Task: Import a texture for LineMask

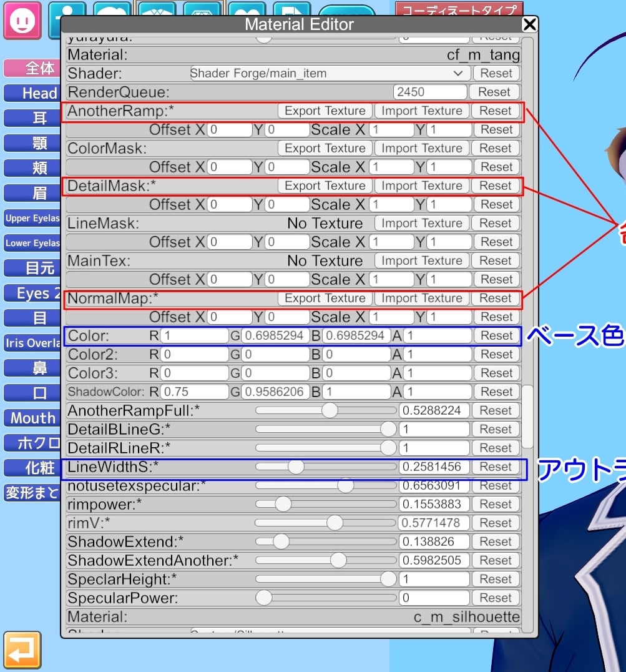Action: [422, 224]
